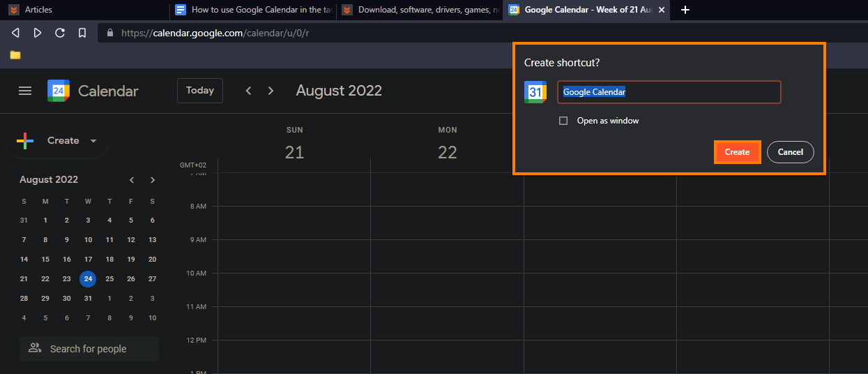Go to next week arrow in header

click(271, 91)
